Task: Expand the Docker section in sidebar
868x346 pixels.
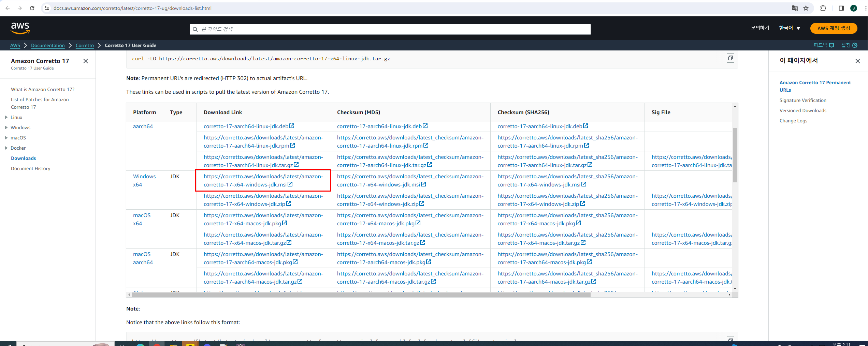Action: click(x=6, y=148)
